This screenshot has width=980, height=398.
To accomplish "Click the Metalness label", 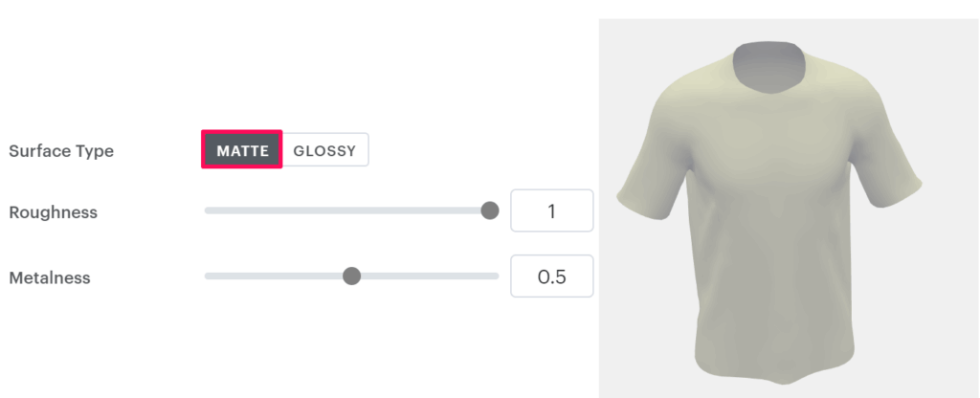I will click(x=50, y=277).
